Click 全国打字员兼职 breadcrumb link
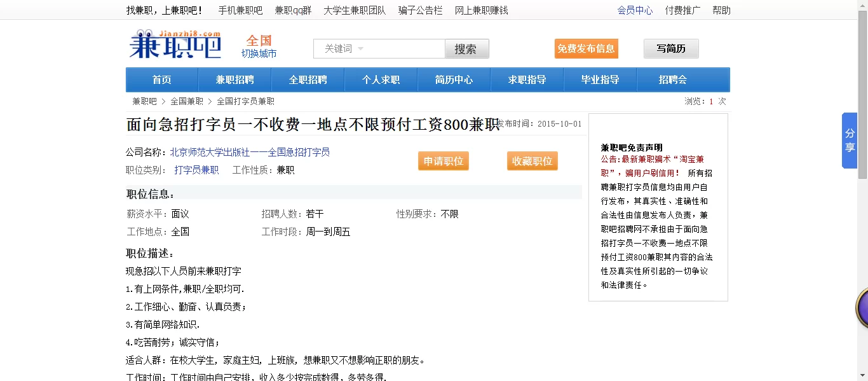Image resolution: width=868 pixels, height=381 pixels. pyautogui.click(x=245, y=101)
